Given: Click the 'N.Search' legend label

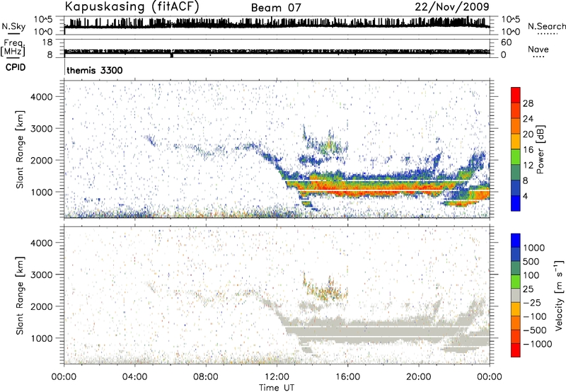Looking at the screenshot, I should point(546,26).
